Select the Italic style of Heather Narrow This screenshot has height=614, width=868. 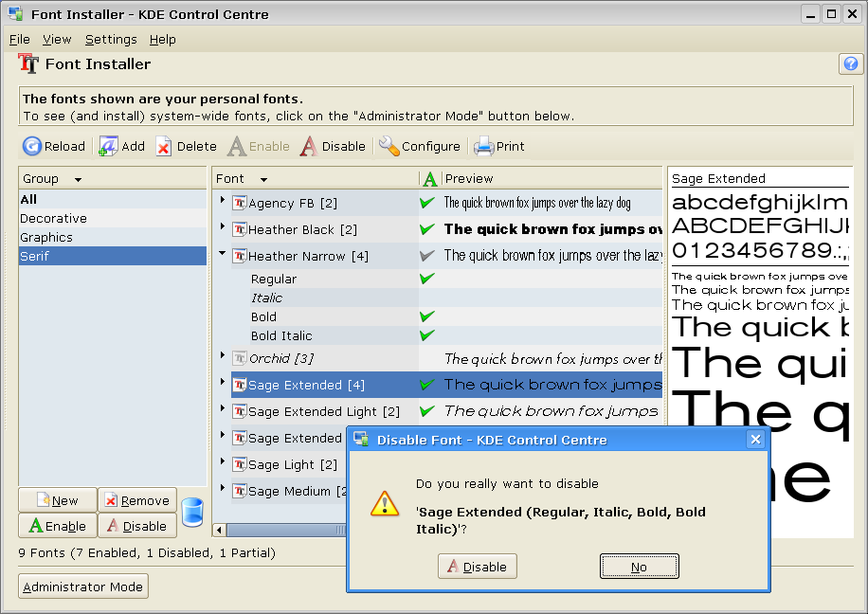click(267, 298)
